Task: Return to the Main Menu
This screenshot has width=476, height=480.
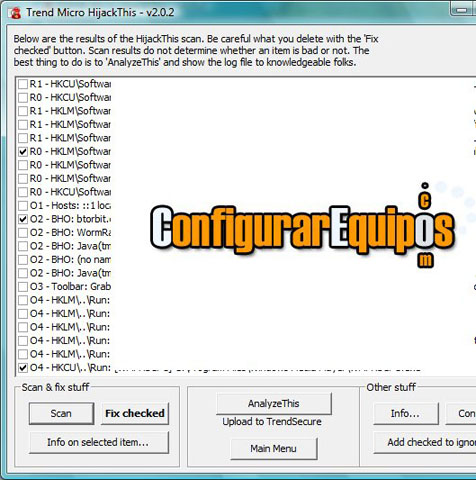Action: (x=274, y=449)
